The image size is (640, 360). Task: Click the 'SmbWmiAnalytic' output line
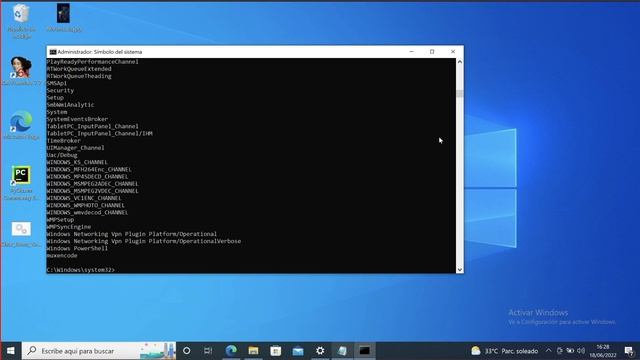point(71,105)
